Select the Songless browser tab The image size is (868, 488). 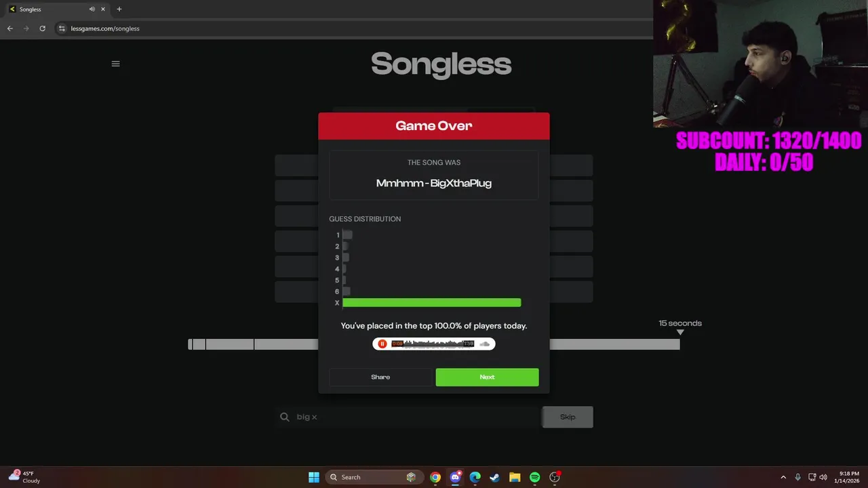tap(57, 9)
